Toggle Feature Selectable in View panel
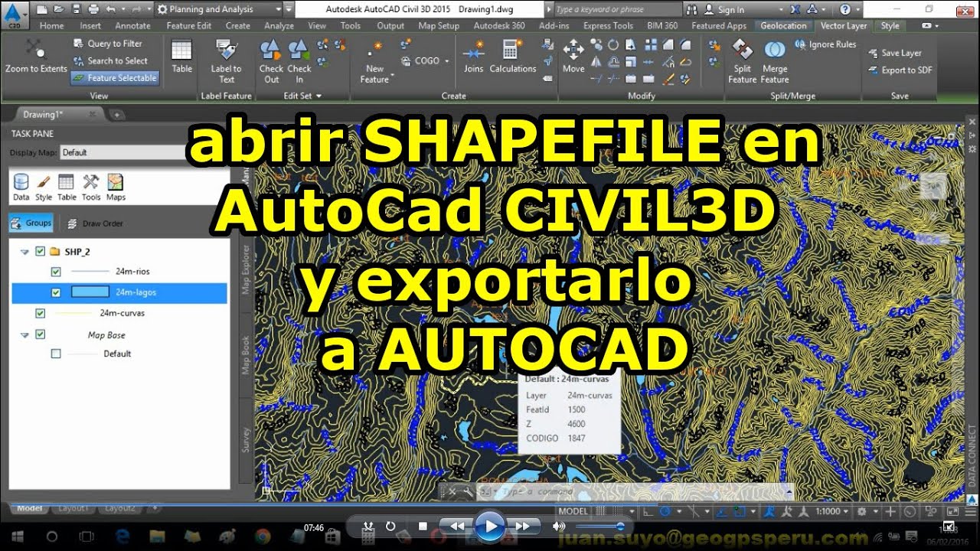Screen dimensions: 980x551 (x=115, y=78)
